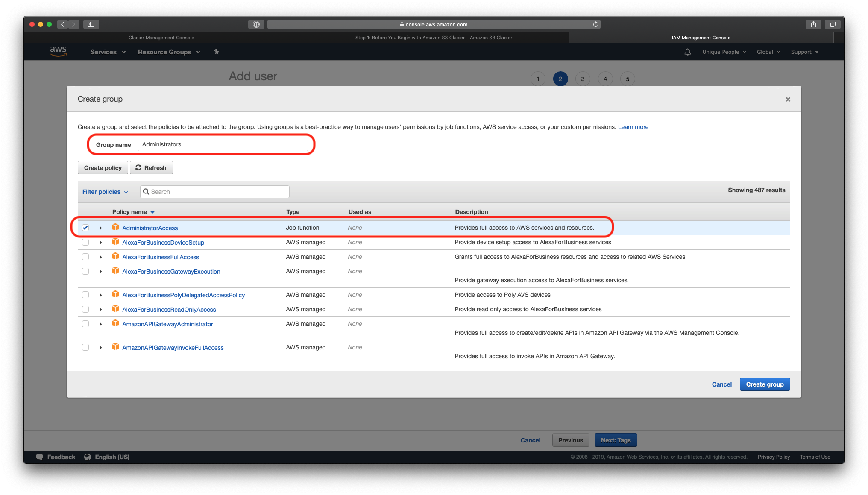The image size is (868, 495).
Task: Click the Feedback speech bubble icon
Action: (40, 457)
